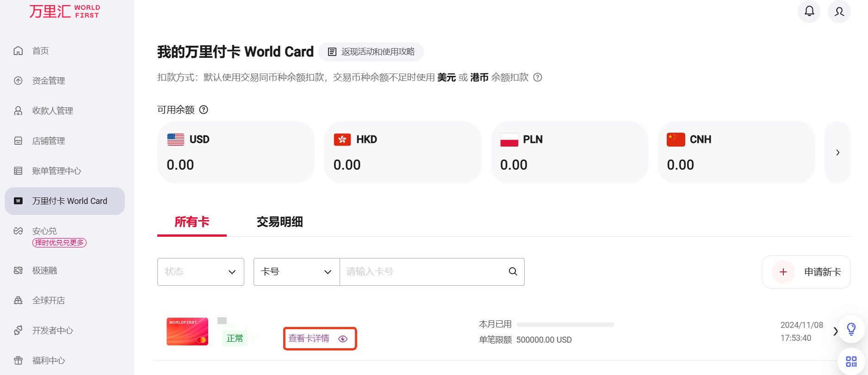Click the help icon after 余额扣款
868x375 pixels.
[x=538, y=77]
